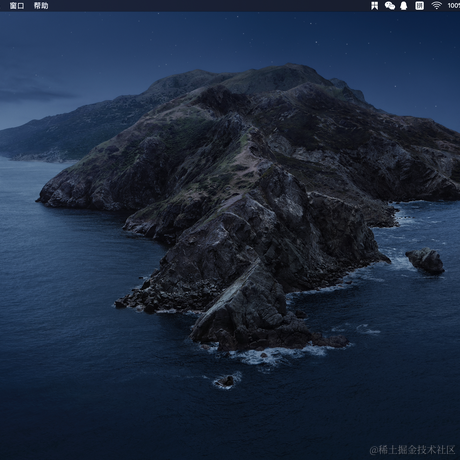Click the bookmark-shaped menu bar icon
The width and height of the screenshot is (460, 460).
point(374,6)
